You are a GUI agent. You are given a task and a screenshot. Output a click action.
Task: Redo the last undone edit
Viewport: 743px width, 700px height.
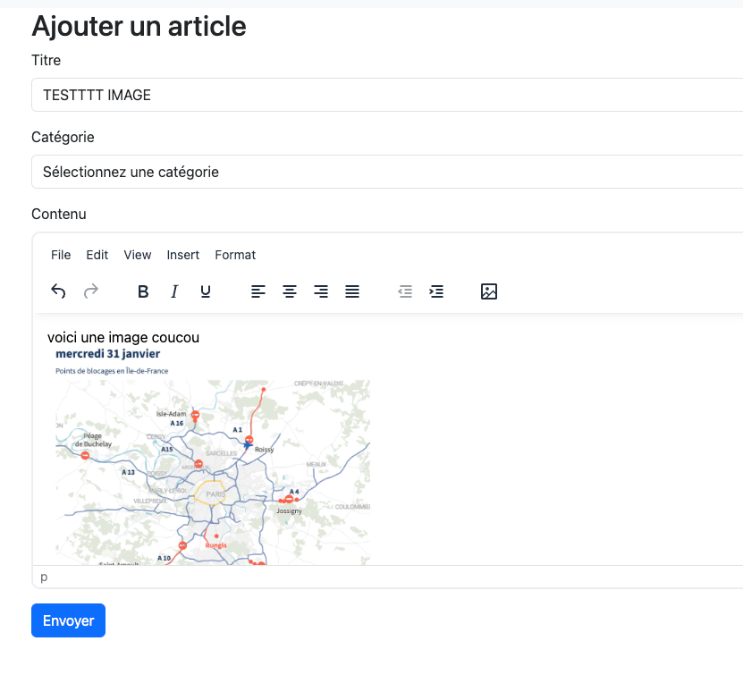[91, 291]
